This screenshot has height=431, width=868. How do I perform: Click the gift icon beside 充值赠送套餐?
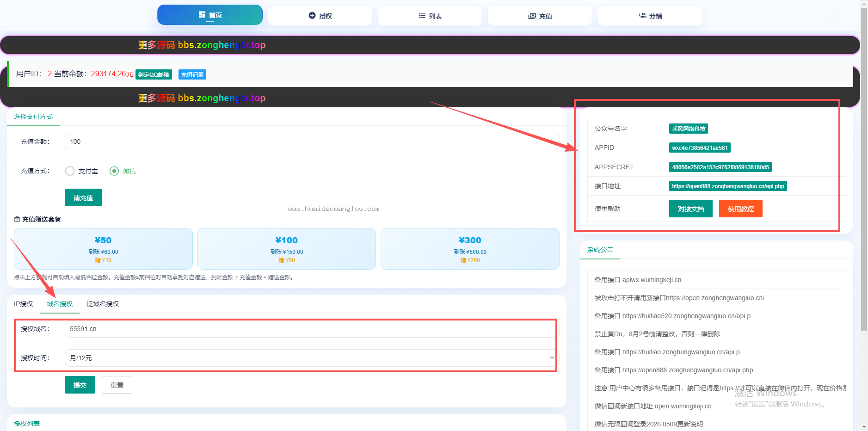[17, 219]
